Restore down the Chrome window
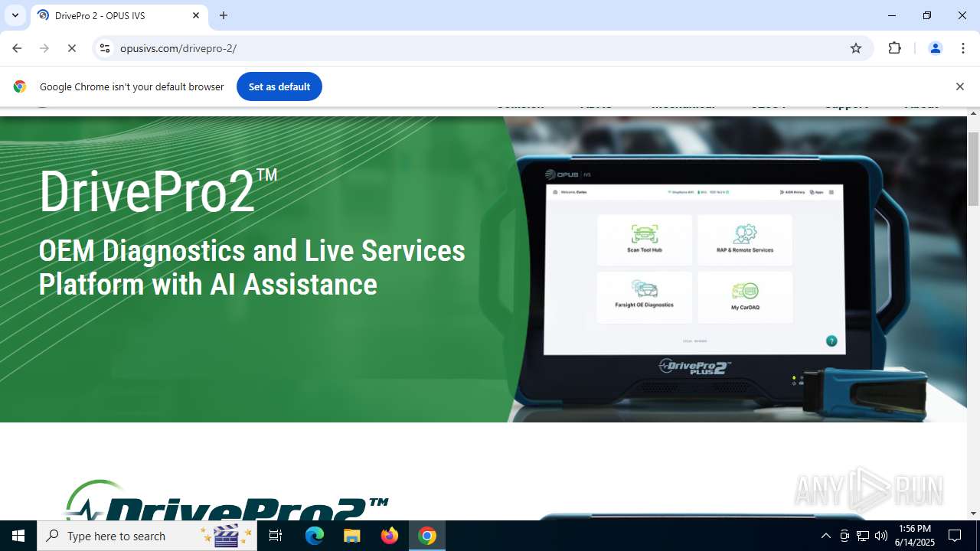Screen dimensions: 980x551 coord(927,15)
